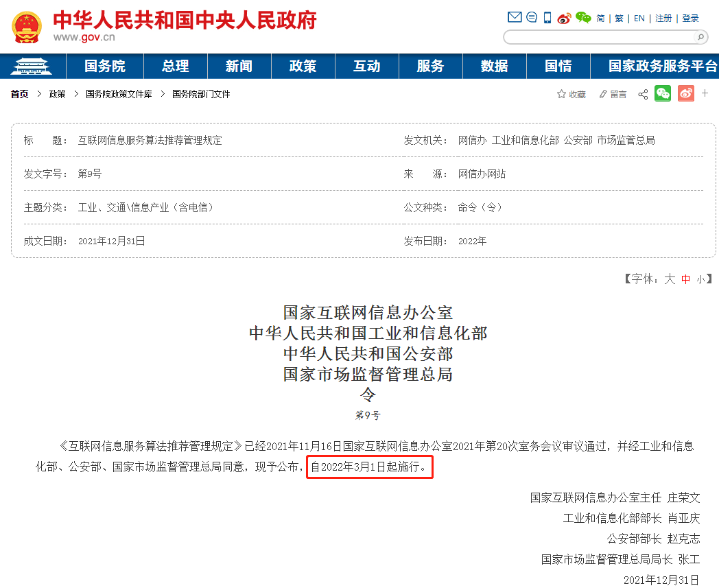The width and height of the screenshot is (719, 588).
Task: Set font size to 小
Action: pos(701,279)
